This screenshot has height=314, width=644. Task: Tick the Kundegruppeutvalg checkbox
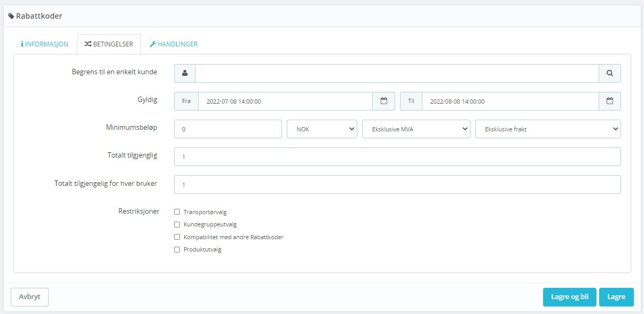tap(177, 224)
